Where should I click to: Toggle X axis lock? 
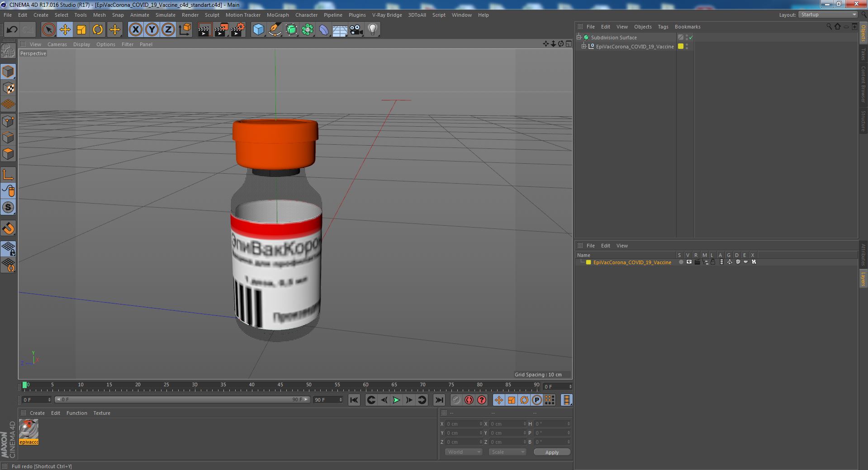135,30
